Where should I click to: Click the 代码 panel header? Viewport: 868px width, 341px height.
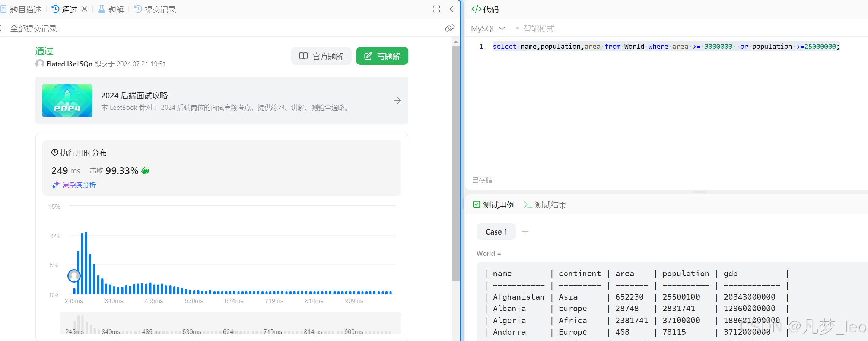(x=485, y=9)
